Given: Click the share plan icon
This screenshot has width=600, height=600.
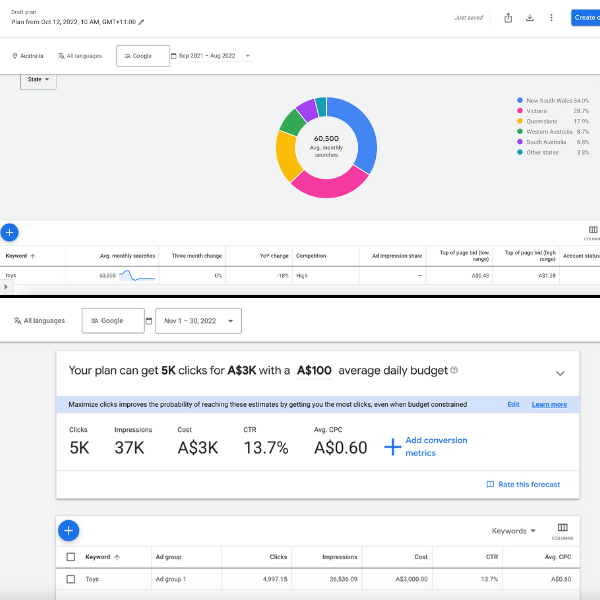Looking at the screenshot, I should coord(508,17).
